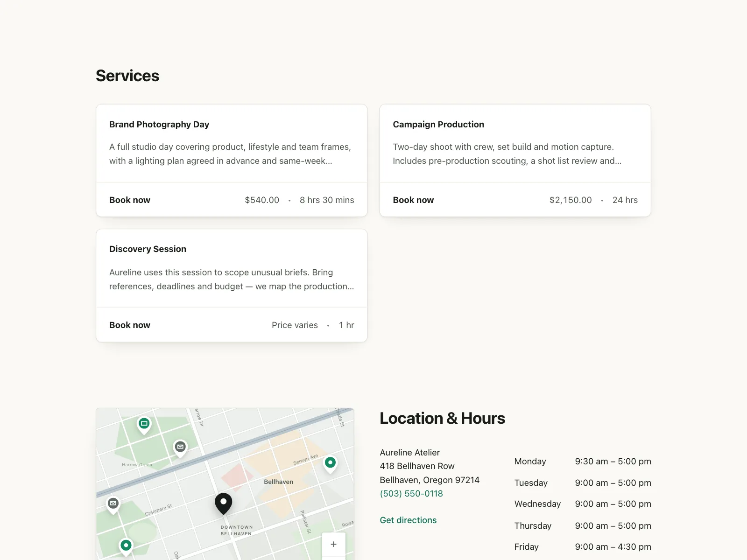
Task: Click the Tuesday day label
Action: [531, 483]
